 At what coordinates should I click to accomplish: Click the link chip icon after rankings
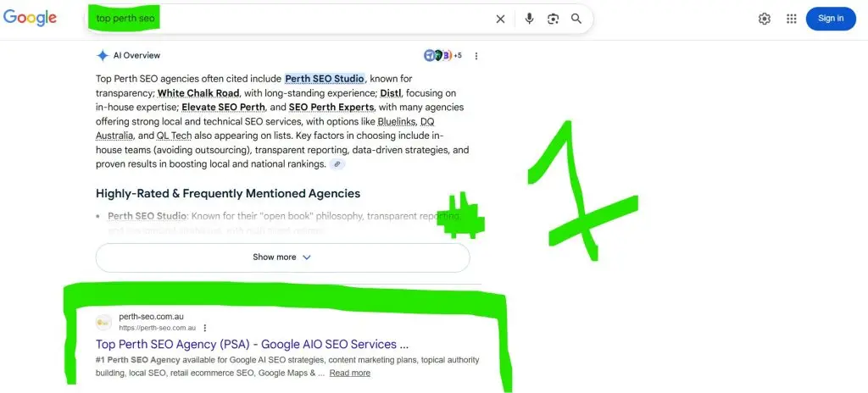[337, 164]
